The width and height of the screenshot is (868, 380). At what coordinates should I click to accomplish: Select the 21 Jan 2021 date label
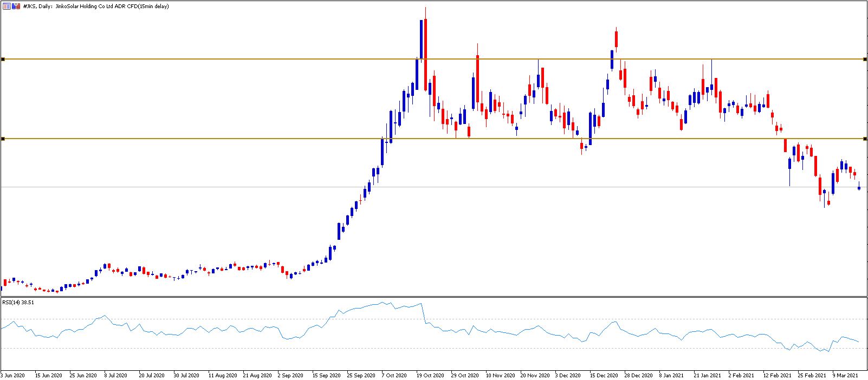[x=708, y=375]
